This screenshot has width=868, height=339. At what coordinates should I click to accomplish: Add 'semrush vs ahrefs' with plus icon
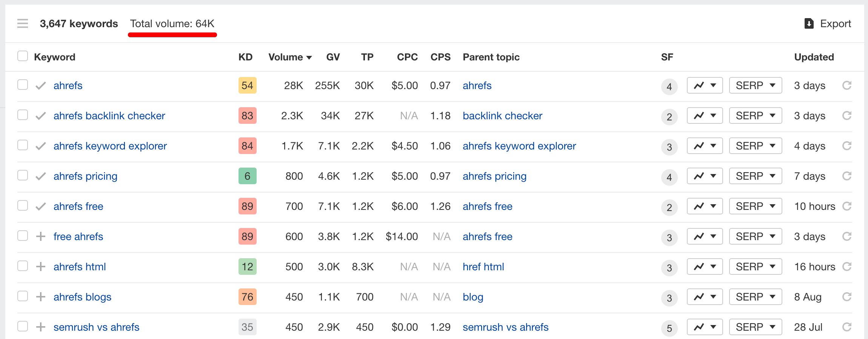tap(41, 327)
